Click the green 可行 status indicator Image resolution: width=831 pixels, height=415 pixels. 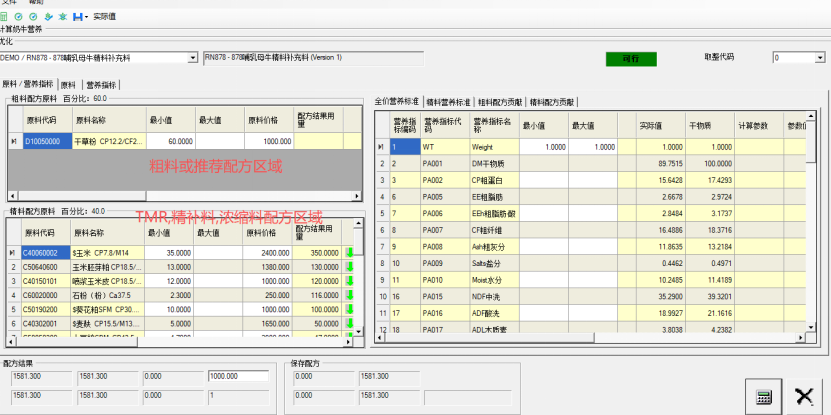point(631,59)
